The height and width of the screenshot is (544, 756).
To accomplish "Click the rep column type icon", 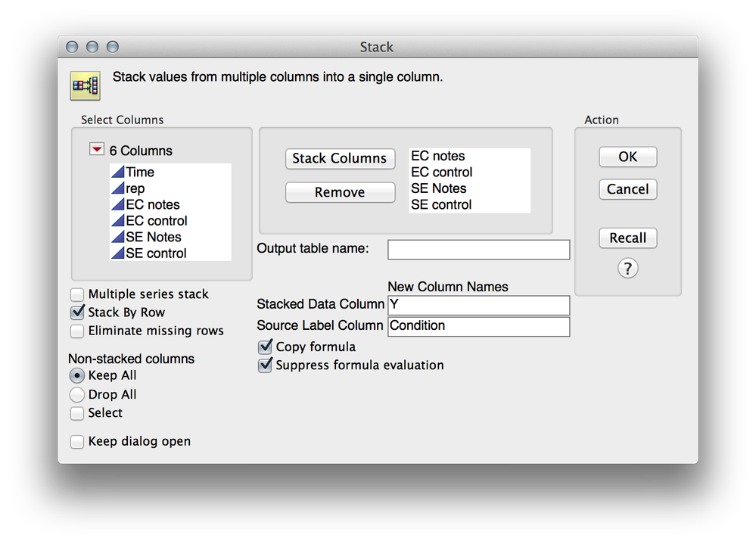I will (118, 188).
